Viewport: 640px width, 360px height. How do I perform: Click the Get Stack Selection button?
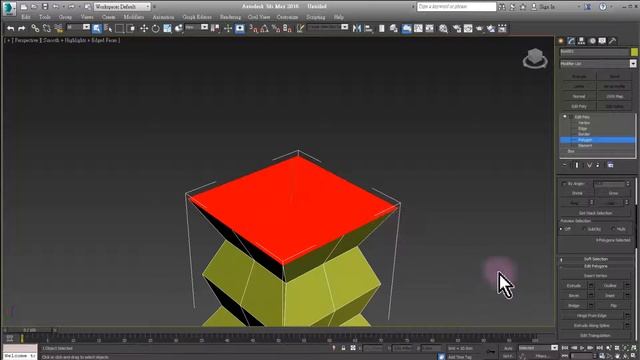click(596, 213)
